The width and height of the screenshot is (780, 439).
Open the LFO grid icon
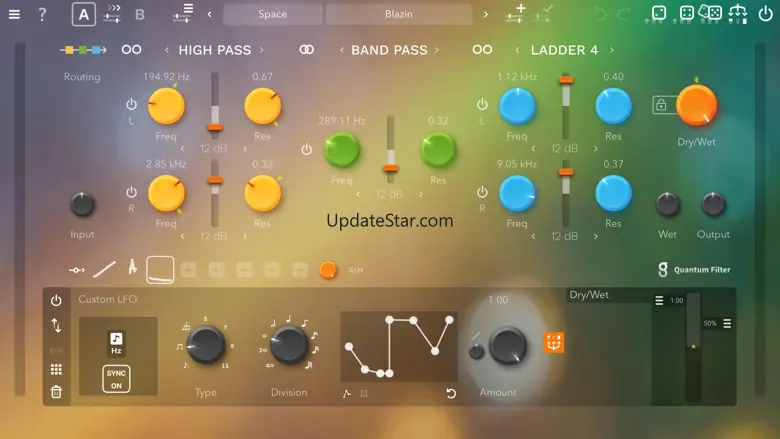click(x=56, y=369)
